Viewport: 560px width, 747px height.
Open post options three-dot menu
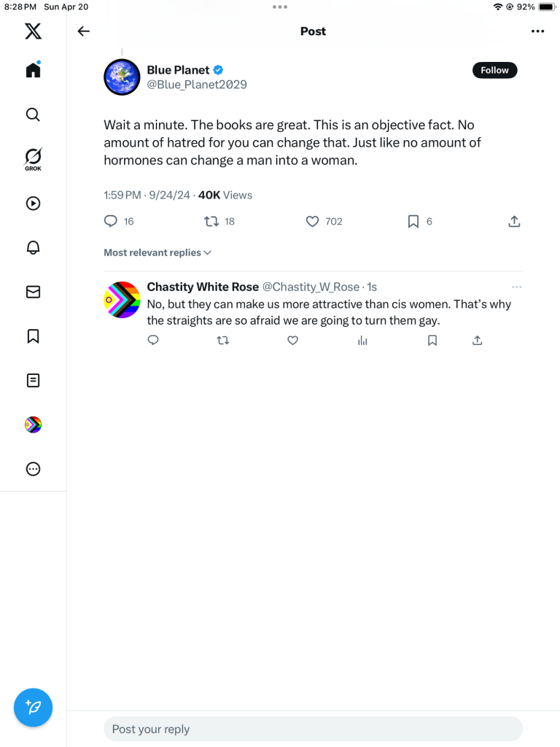pos(537,31)
